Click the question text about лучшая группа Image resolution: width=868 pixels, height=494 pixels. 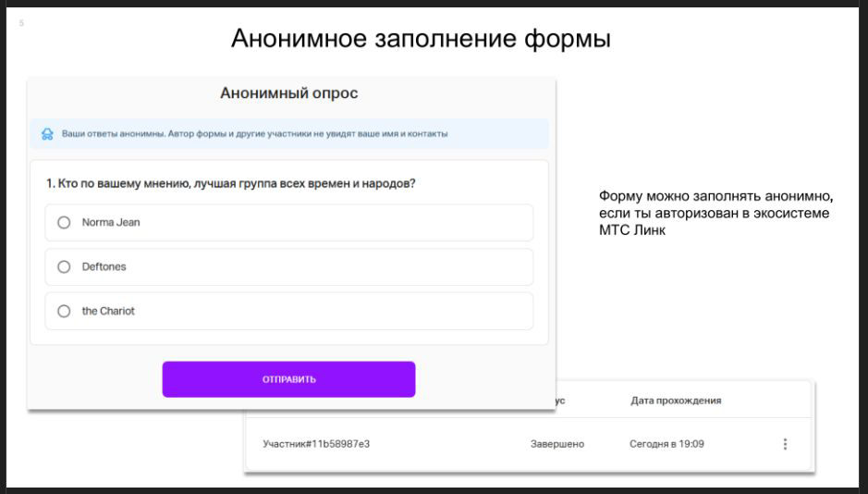click(x=231, y=183)
